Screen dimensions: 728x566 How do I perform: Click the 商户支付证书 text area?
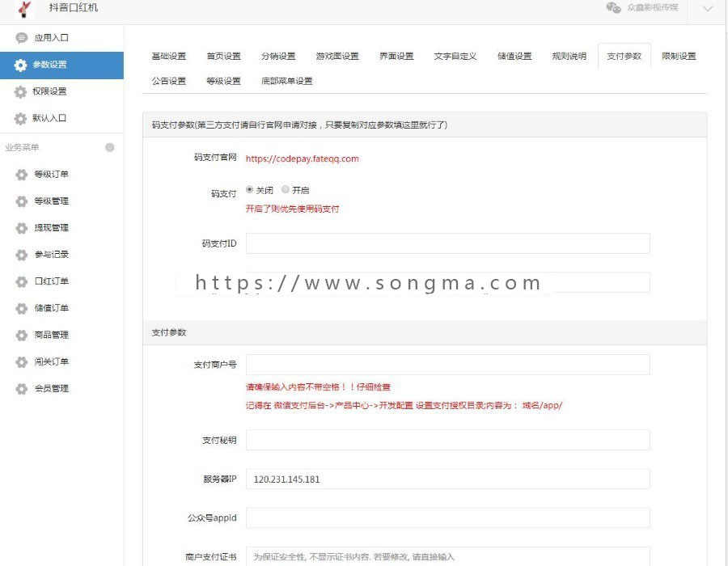coord(447,556)
